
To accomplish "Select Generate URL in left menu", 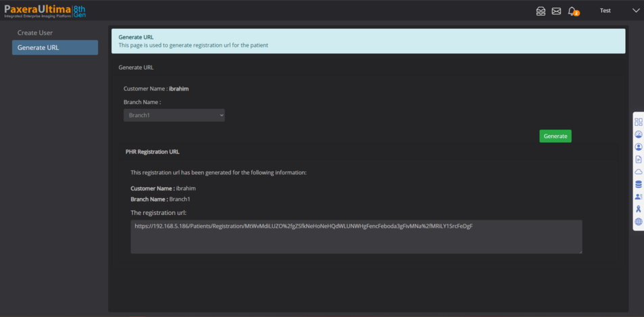I will [x=55, y=48].
